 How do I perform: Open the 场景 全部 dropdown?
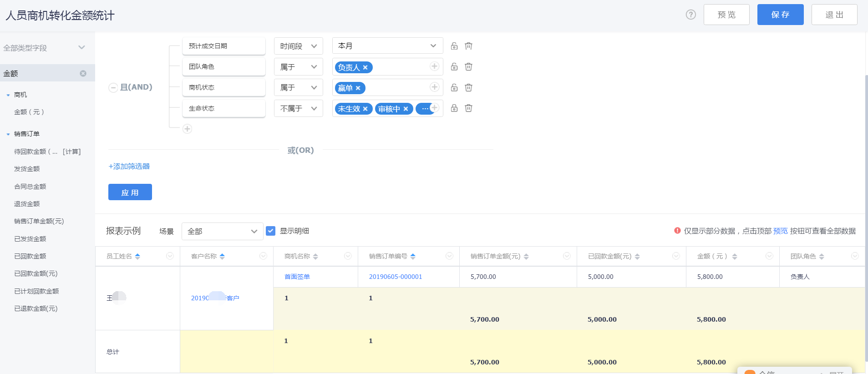pos(223,231)
